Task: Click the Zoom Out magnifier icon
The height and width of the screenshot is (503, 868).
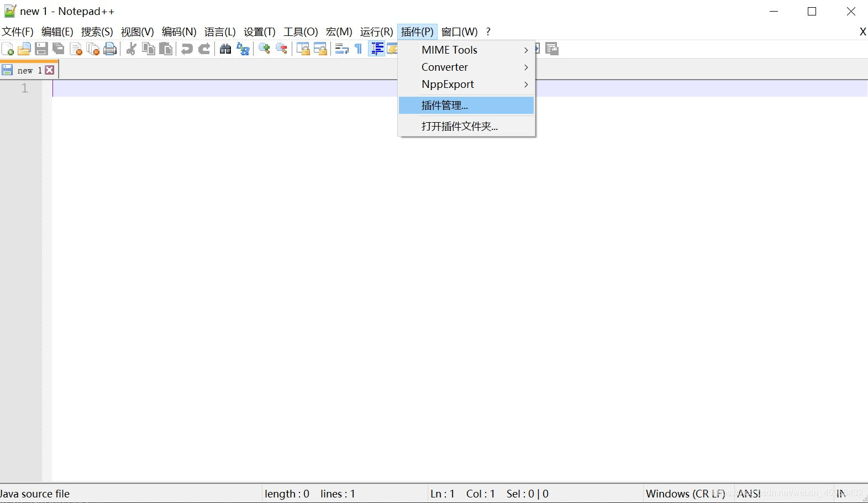Action: coord(282,49)
